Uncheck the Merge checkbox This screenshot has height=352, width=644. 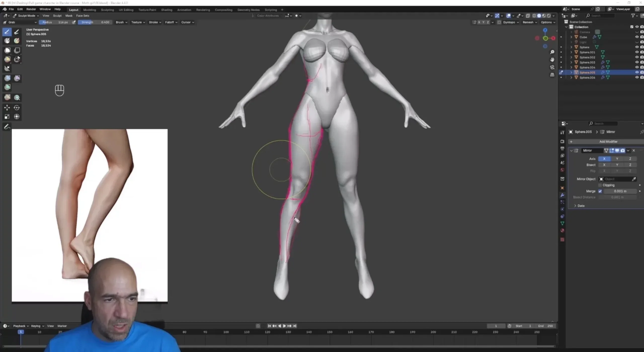coord(600,191)
